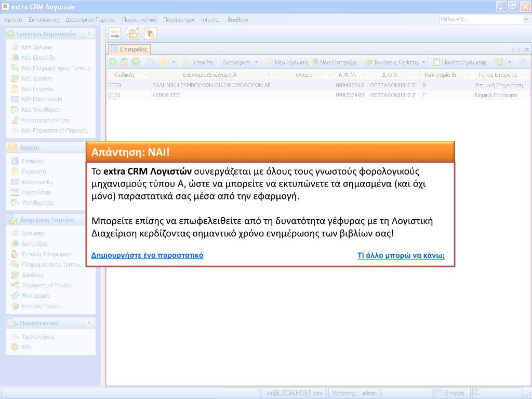Select the ΕΛΛΗΝΙΚΗ ΣΥΜΒΟΥΛΩΝ ΟΙΚΟΝΟΜΟΛΟΓΩΝ ΑΕ row
This screenshot has width=532, height=399.
tap(318, 85)
